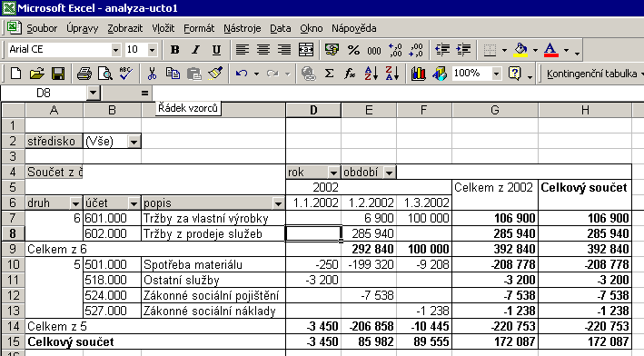Open font color palette arrow
The height and width of the screenshot is (356, 644).
click(567, 51)
